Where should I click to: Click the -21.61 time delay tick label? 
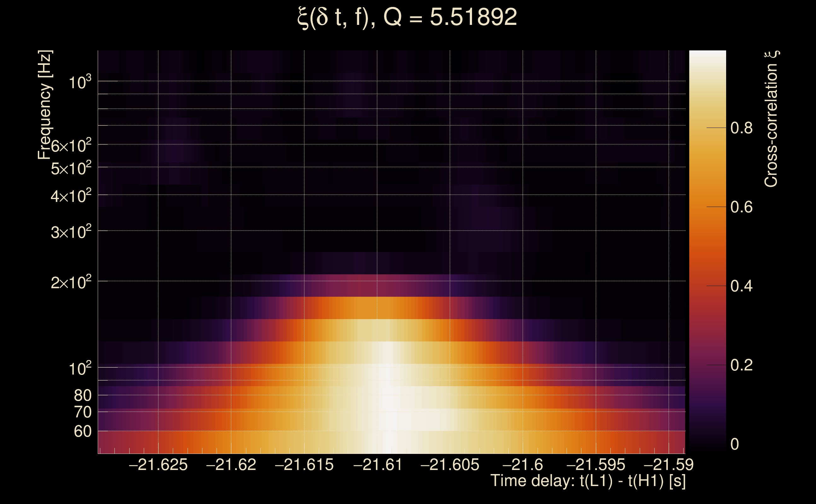378,465
